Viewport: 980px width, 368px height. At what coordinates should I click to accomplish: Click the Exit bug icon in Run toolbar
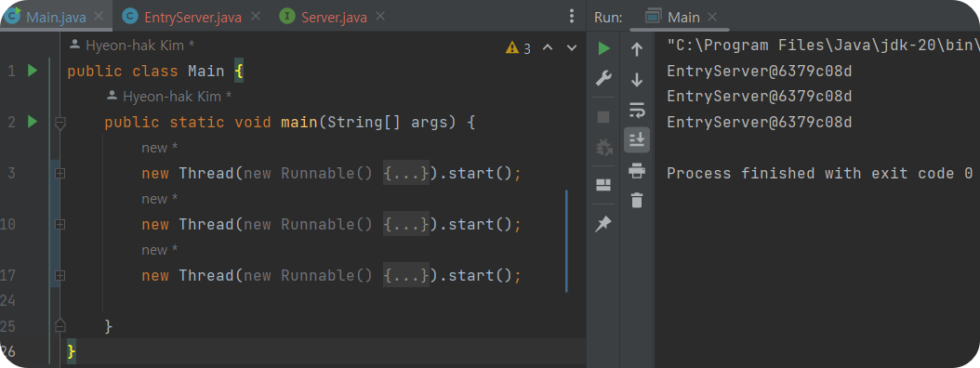(x=603, y=147)
